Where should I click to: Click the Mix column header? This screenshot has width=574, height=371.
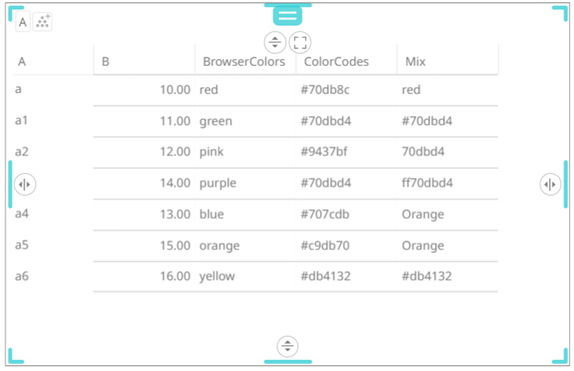click(415, 62)
